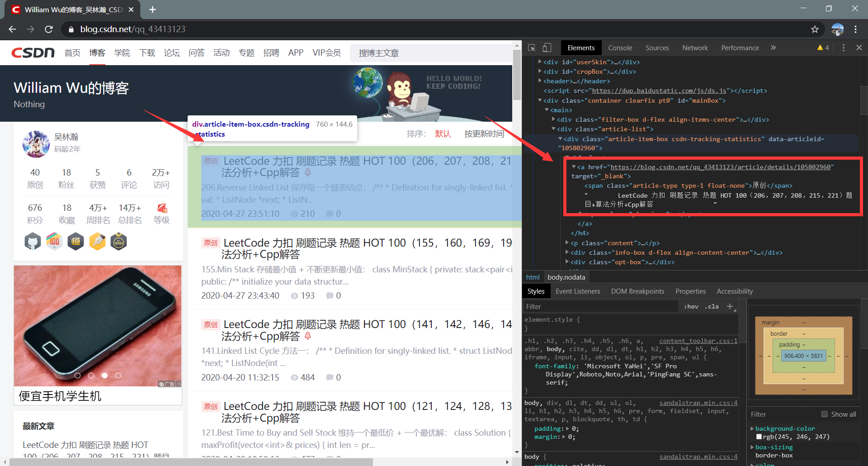Toggle the device toolbar icon
868x466 pixels.
pyautogui.click(x=547, y=48)
